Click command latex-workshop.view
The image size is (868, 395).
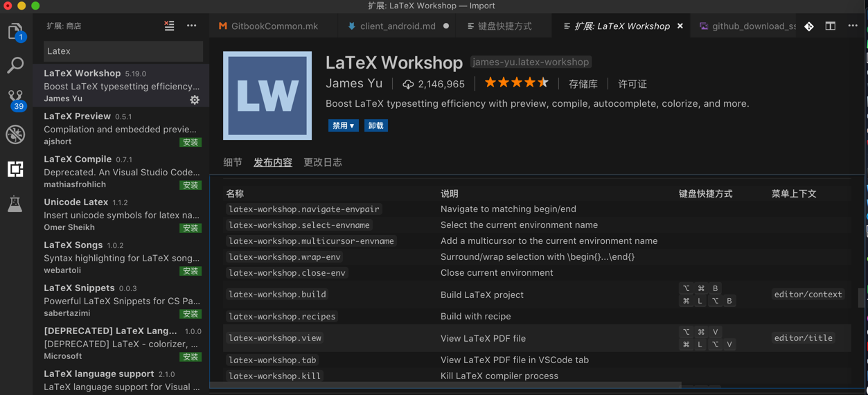pos(275,338)
